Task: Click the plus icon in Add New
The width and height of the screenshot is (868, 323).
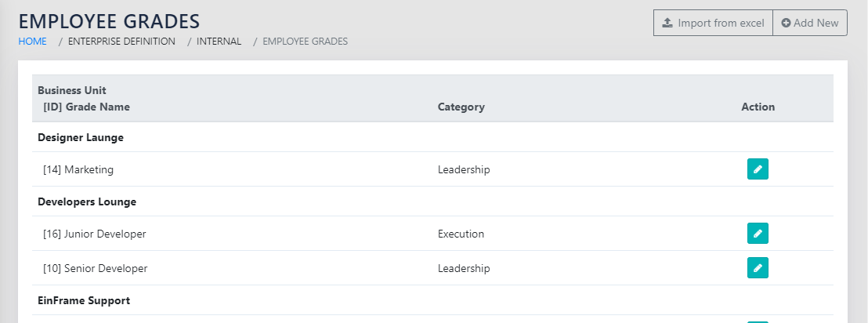Action: coord(786,23)
